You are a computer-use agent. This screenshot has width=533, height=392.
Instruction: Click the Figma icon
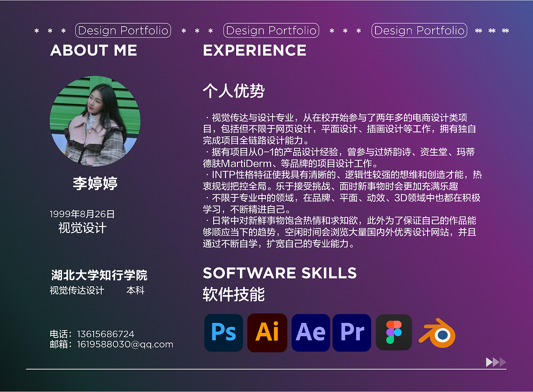point(394,332)
